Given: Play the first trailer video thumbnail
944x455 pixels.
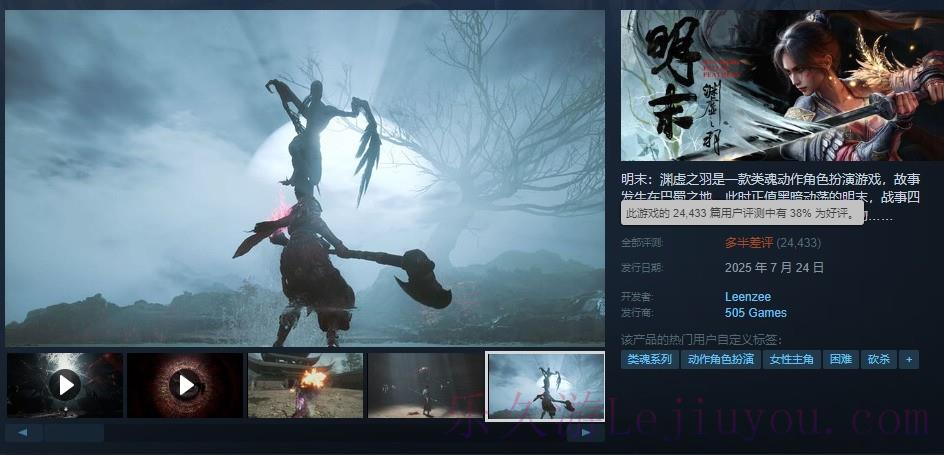Looking at the screenshot, I should click(65, 385).
